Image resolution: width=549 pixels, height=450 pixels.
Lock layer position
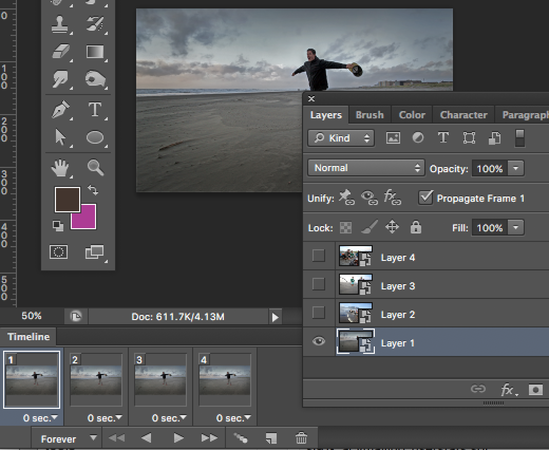(x=392, y=227)
